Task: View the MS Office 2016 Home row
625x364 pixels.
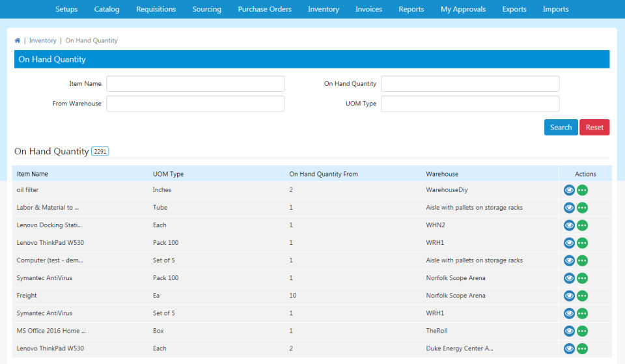Action: click(x=569, y=331)
